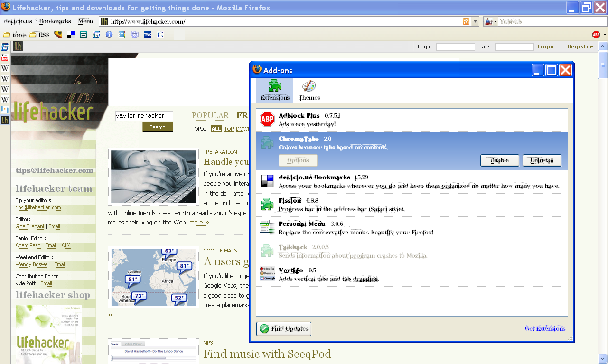Select the TOP topic filter on Lifehacker
Image resolution: width=608 pixels, height=364 pixels.
[x=229, y=129]
